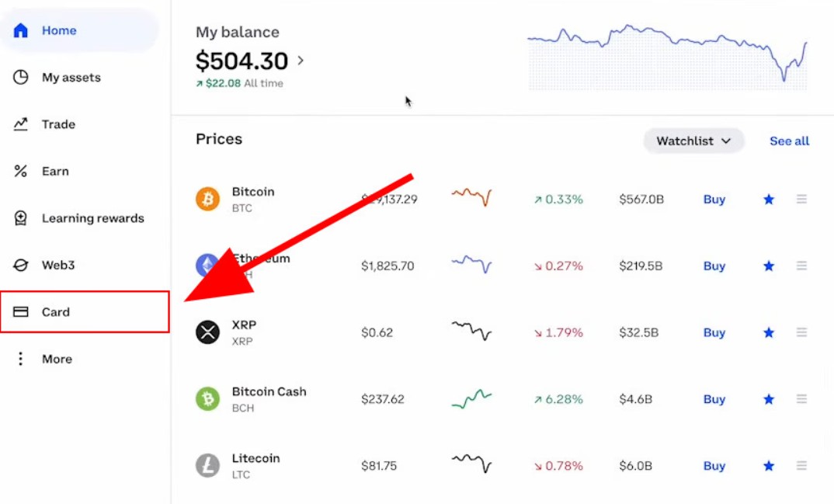This screenshot has height=504, width=834.
Task: Click the Bitcoin Cash green coin icon
Action: pyautogui.click(x=207, y=399)
